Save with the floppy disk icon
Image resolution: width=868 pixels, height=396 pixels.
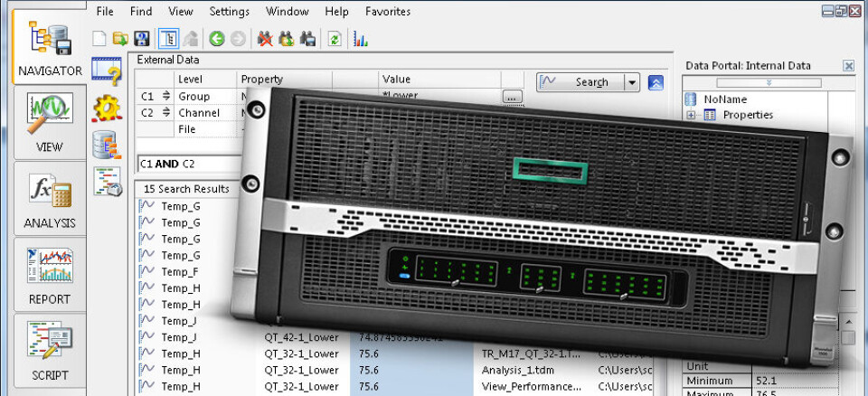click(142, 39)
